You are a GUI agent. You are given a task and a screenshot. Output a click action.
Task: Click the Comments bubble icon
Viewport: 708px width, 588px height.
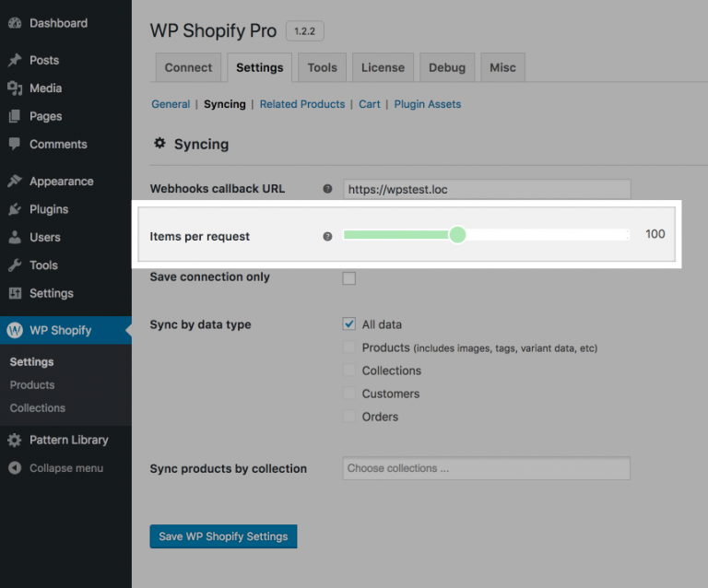click(x=15, y=144)
